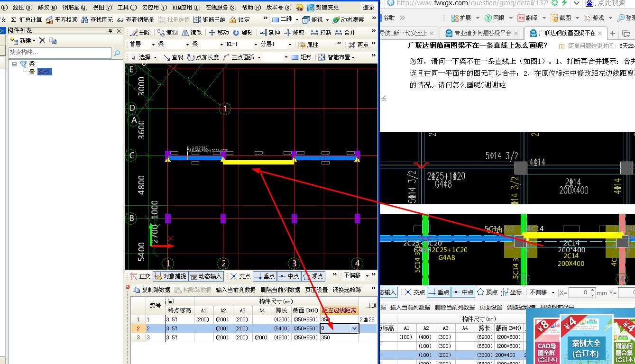Viewport: 635px width, 364px height.
Task: Click the 登录 login button
Action: 368,8
